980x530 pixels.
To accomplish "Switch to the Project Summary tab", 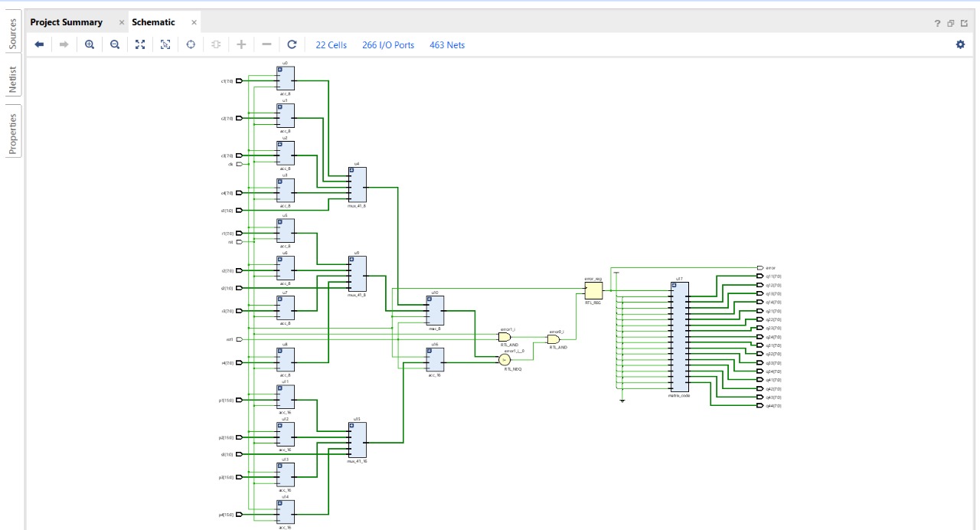I will tap(66, 22).
